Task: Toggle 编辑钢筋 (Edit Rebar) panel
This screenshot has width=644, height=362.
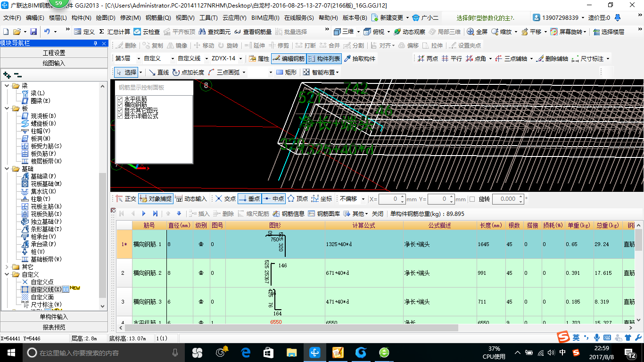Action: (289, 59)
